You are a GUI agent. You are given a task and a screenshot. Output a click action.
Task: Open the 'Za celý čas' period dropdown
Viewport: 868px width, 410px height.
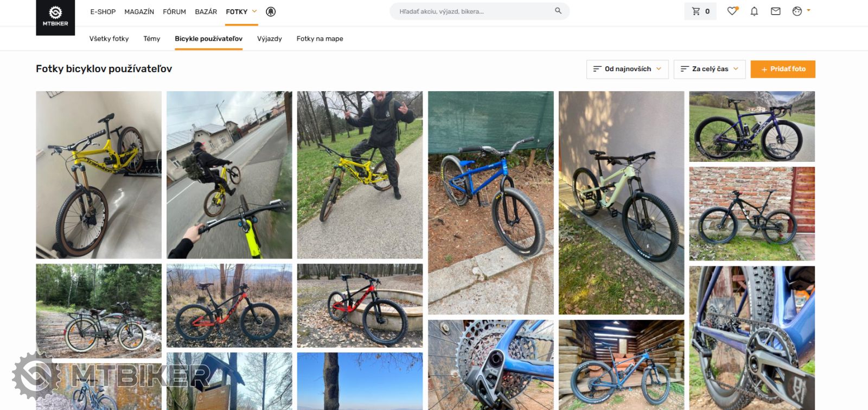pos(710,69)
